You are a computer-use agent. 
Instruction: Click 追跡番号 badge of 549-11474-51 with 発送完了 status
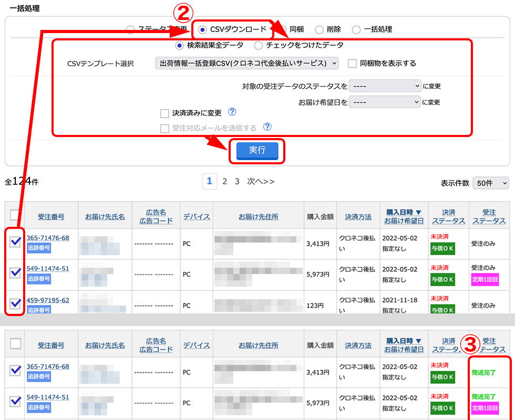tap(39, 407)
